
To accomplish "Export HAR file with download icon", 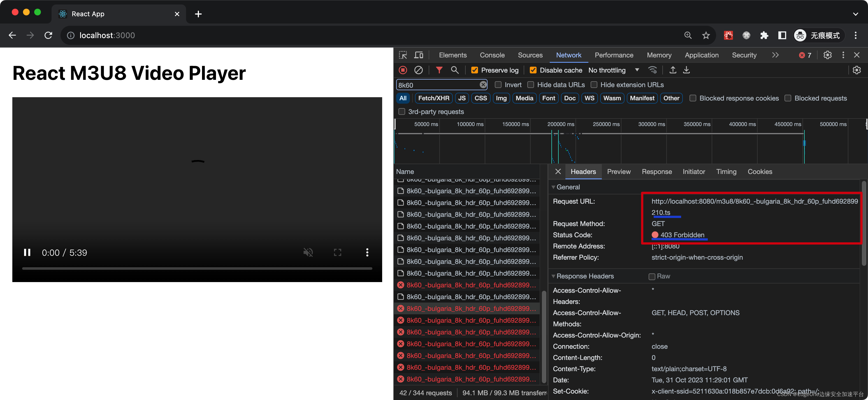I will (686, 70).
